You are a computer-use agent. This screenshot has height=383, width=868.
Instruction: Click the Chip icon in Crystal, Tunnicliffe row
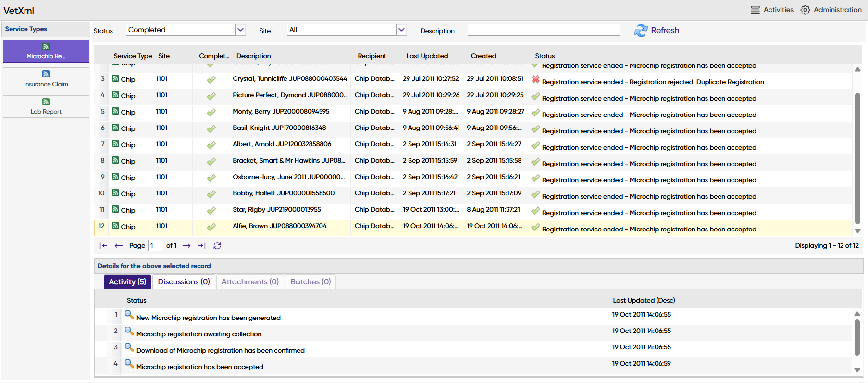point(116,78)
